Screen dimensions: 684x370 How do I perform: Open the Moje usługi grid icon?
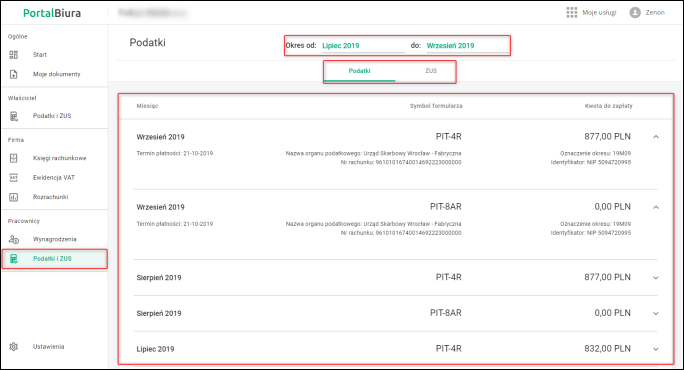click(571, 12)
